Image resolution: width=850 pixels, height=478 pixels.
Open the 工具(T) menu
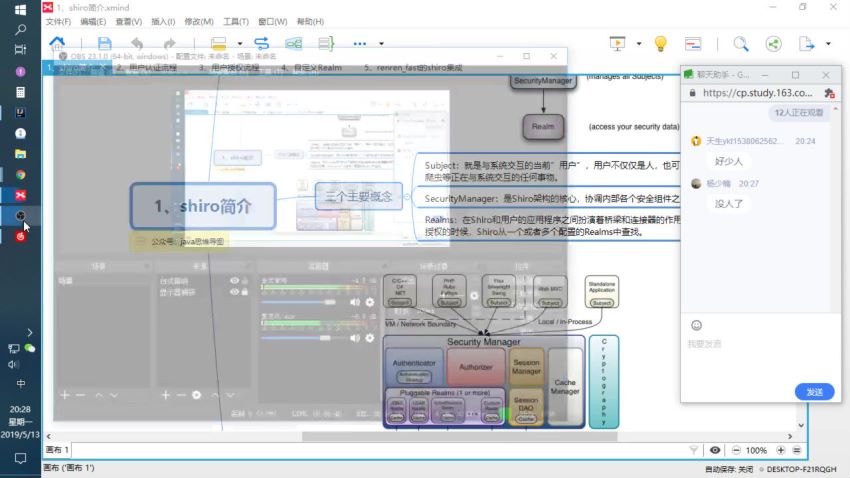235,22
